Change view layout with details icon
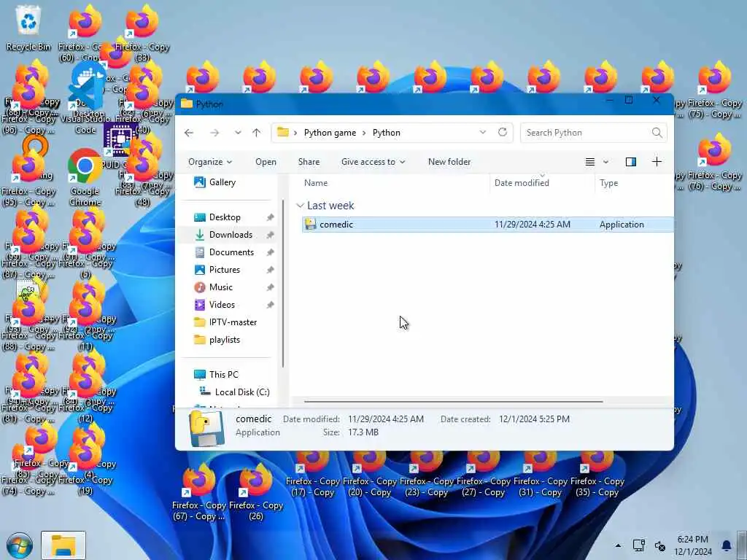The image size is (747, 560). (589, 162)
